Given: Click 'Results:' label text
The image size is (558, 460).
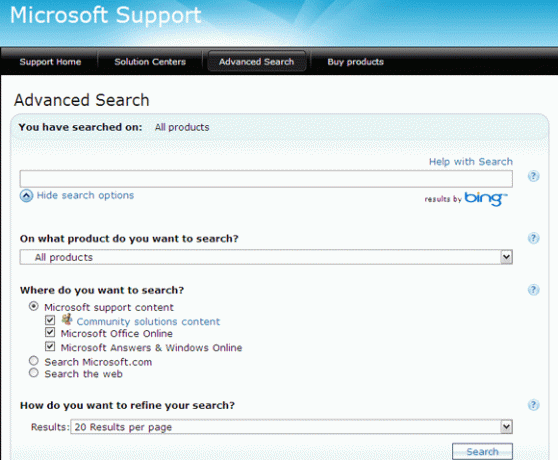Looking at the screenshot, I should pos(49,427).
